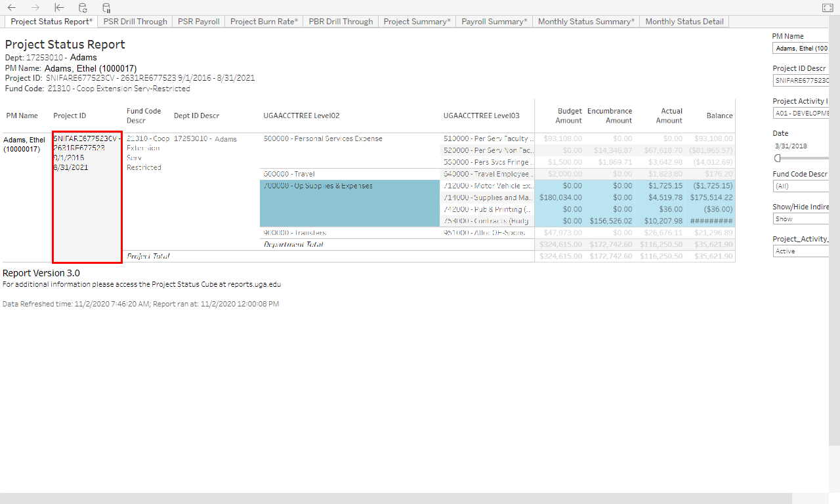Click the Department Total label
The height and width of the screenshot is (504, 840).
point(293,245)
